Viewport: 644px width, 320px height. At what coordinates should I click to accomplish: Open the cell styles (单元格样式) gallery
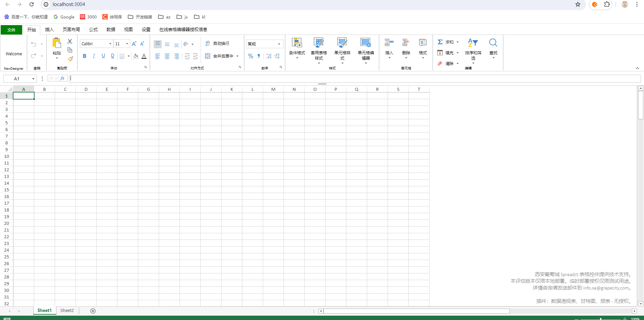click(342, 50)
